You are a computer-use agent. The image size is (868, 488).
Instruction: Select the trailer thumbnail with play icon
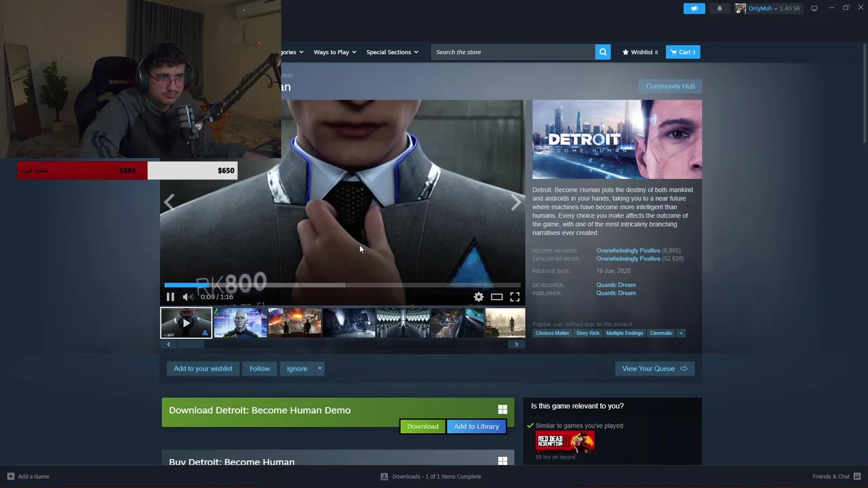186,323
